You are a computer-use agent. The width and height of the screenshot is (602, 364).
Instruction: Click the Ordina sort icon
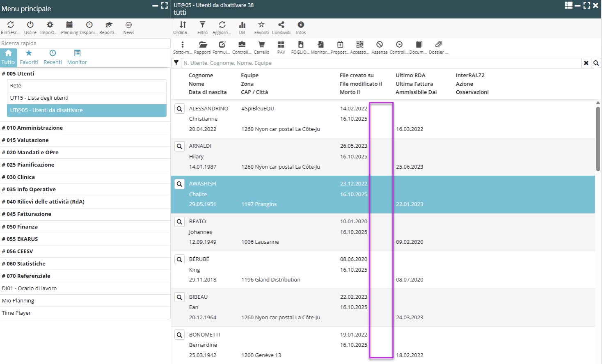pos(183,25)
